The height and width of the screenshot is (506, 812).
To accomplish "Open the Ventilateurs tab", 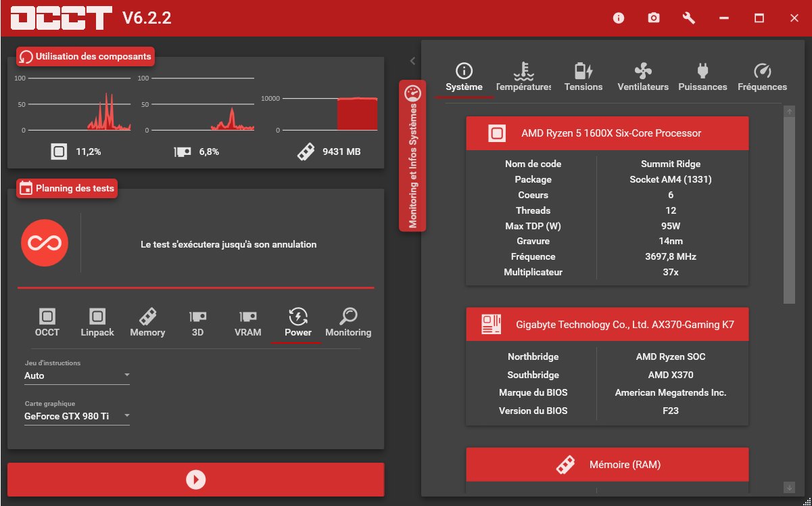I will tap(642, 77).
